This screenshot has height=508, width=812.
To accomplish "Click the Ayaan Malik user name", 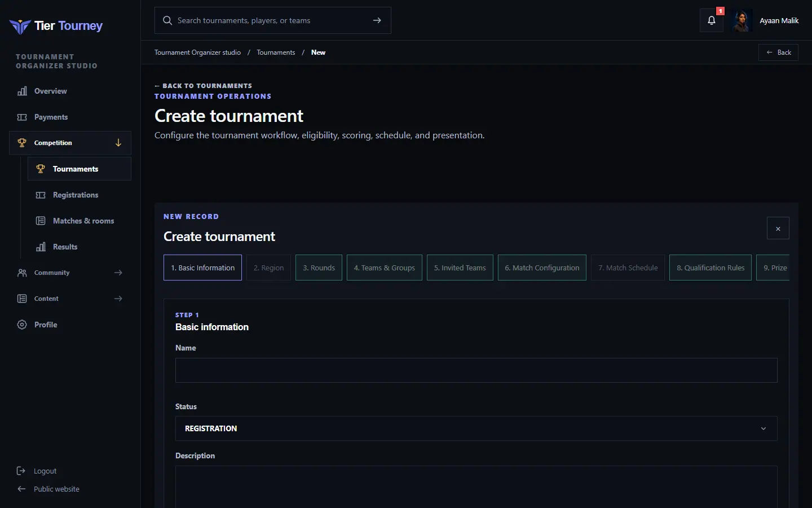I will click(x=779, y=21).
